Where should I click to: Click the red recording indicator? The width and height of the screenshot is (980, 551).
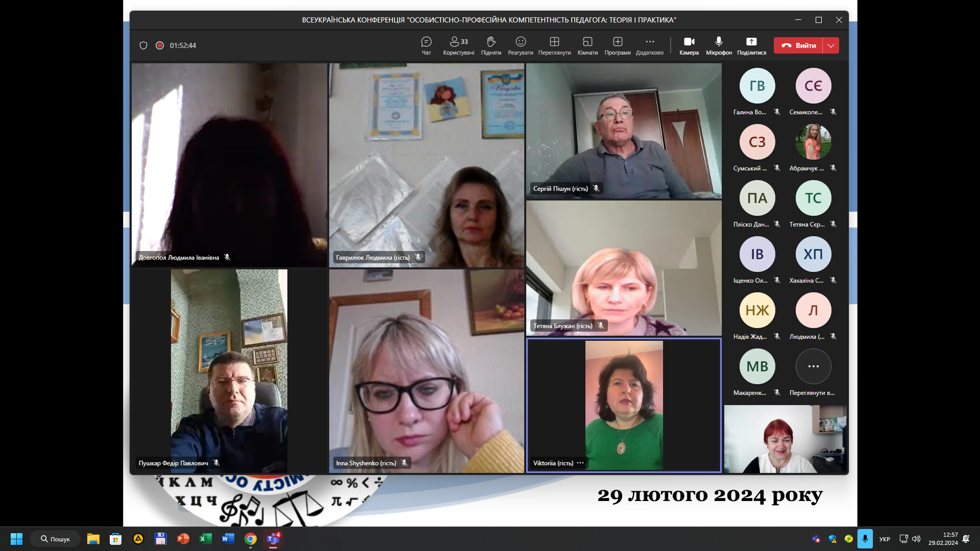coord(160,45)
